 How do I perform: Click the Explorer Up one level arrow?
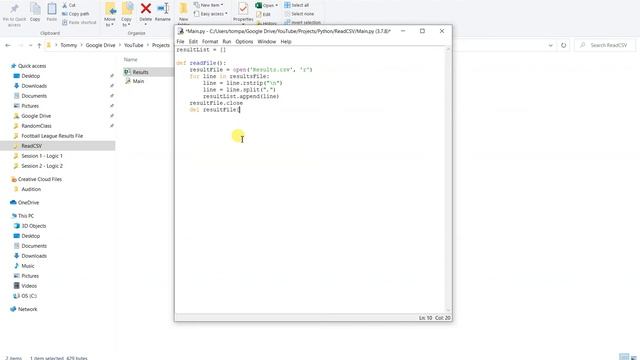[x=39, y=45]
